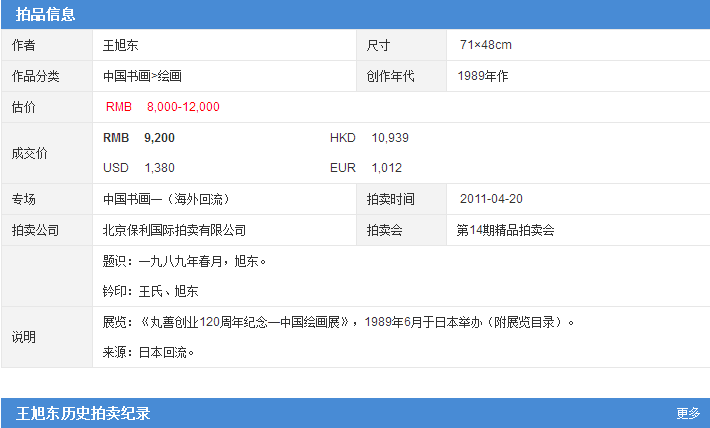The height and width of the screenshot is (428, 710).
Task: Click the red estimate price 8,000-12,000
Action: click(x=183, y=107)
